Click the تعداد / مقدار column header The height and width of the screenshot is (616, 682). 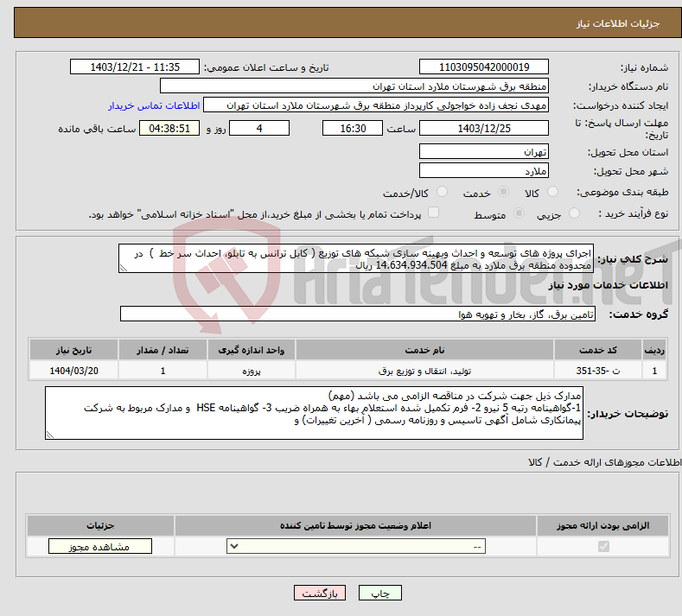coord(163,350)
